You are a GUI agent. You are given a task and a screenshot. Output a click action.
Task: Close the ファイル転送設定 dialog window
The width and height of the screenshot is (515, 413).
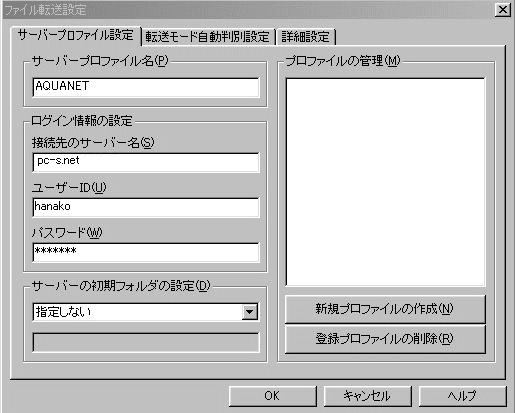[503, 10]
